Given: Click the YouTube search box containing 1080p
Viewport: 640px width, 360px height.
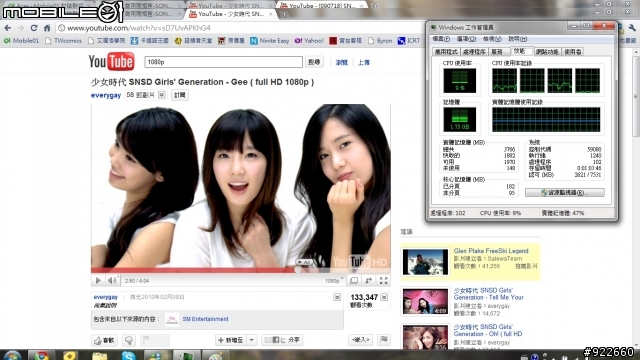Looking at the screenshot, I should click(x=223, y=62).
